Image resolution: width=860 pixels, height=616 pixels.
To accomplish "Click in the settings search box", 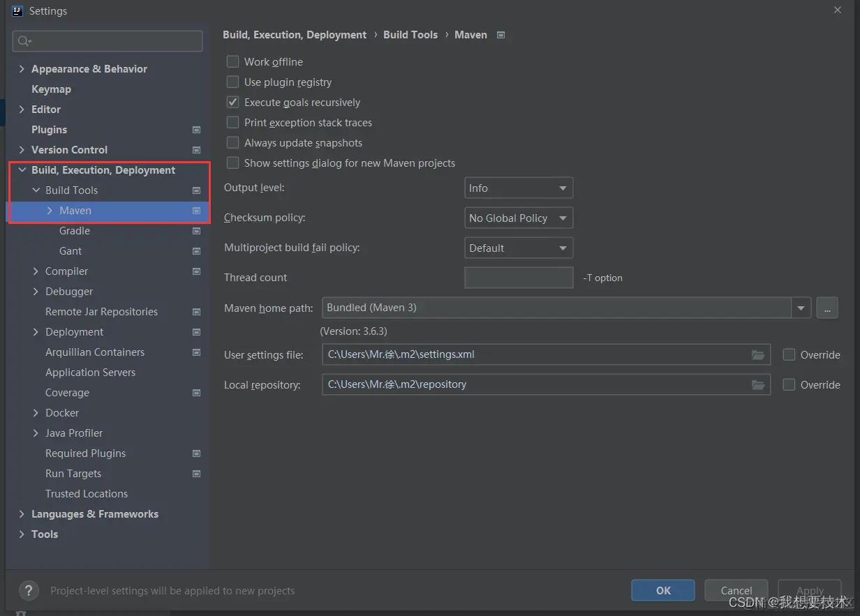I will tap(107, 41).
